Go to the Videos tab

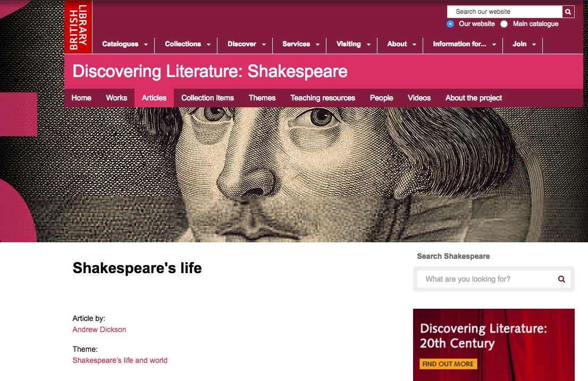pyautogui.click(x=419, y=98)
